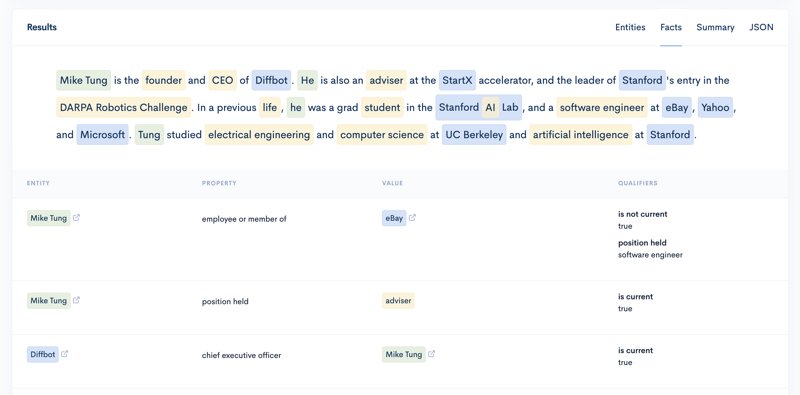Image resolution: width=800 pixels, height=395 pixels.
Task: Click the adviser value chip in the table
Action: (x=398, y=301)
